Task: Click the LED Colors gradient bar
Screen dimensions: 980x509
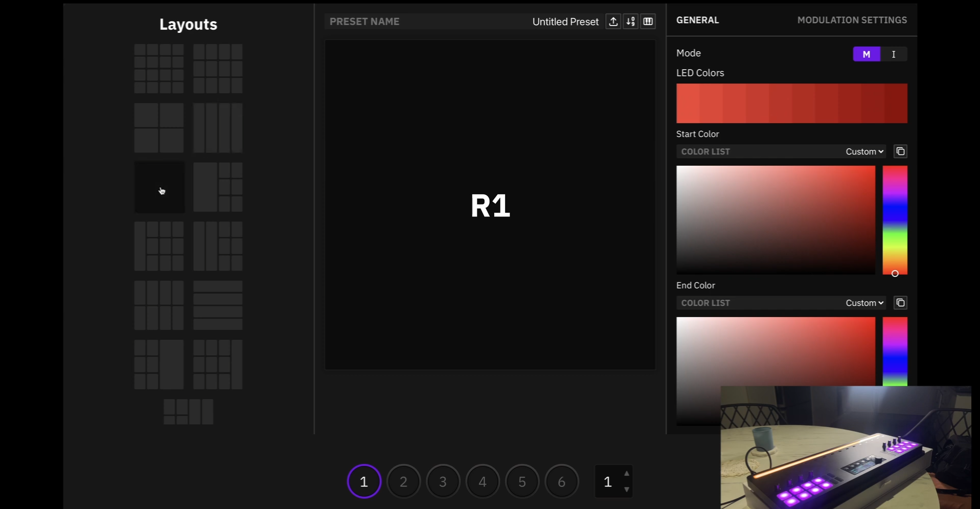Action: pyautogui.click(x=792, y=103)
